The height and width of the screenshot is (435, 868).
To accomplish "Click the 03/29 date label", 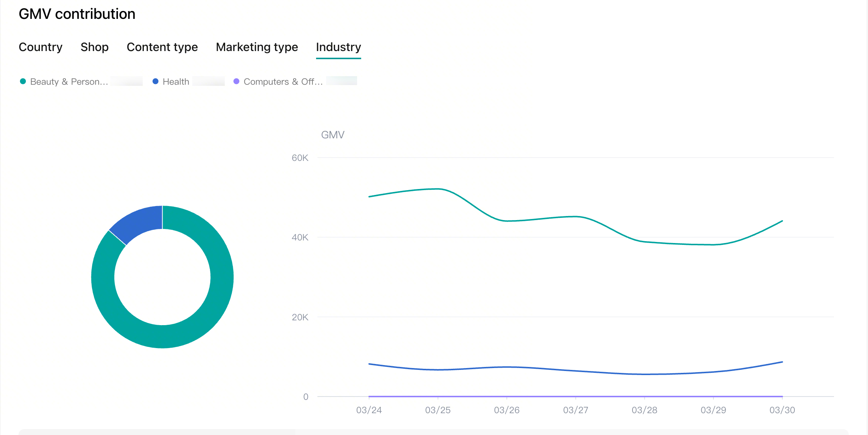I will 713,410.
